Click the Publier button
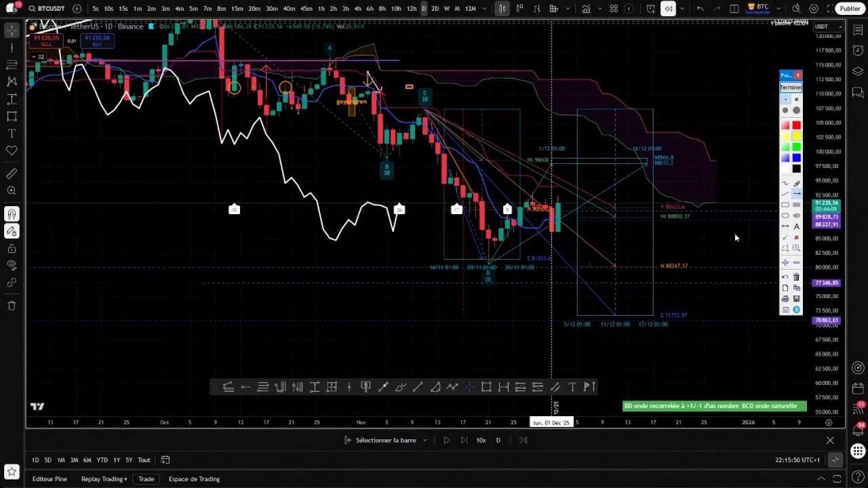Viewport: 868px width, 488px height. coord(850,9)
